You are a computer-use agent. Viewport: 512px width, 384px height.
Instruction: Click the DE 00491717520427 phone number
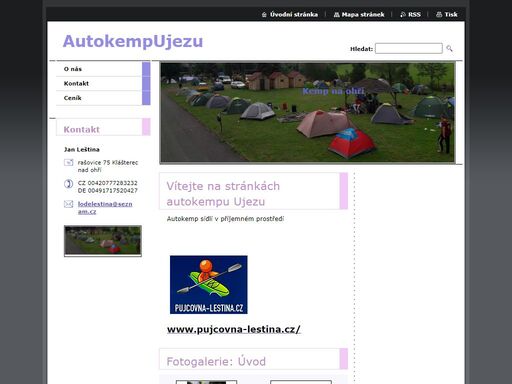click(x=107, y=191)
